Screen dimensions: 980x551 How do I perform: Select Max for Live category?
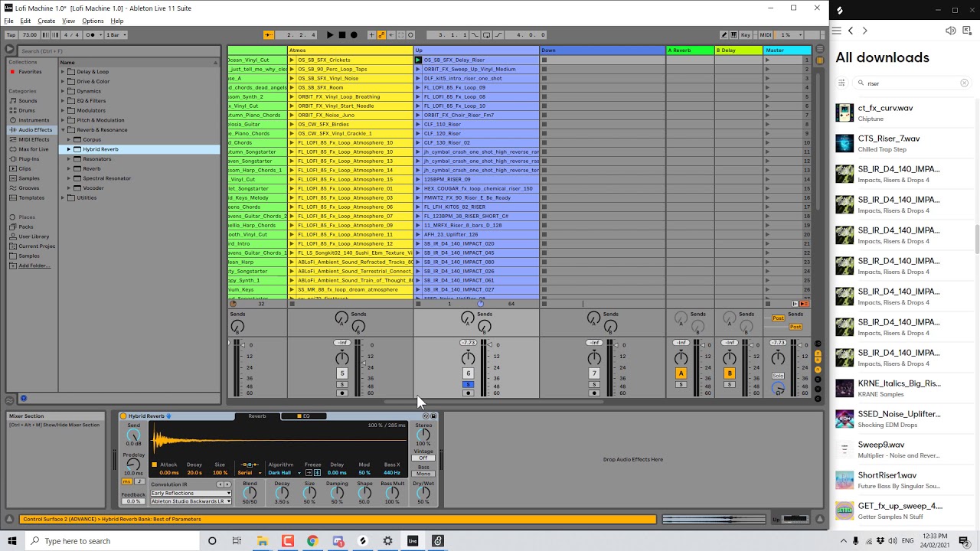coord(34,148)
